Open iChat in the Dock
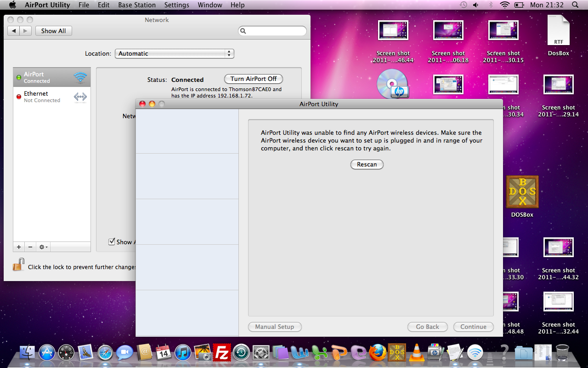Image resolution: width=588 pixels, height=368 pixels. point(124,353)
